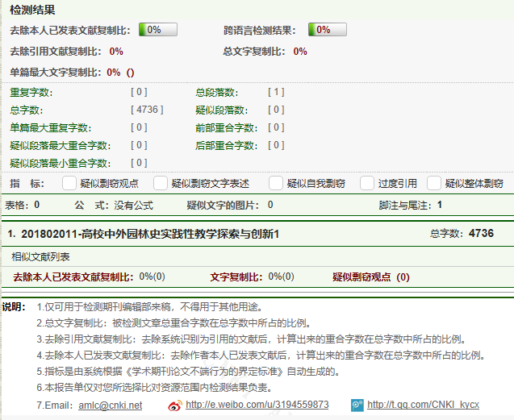514x420 pixels.
Task: Click the 总字数 value 4736 in statistics
Action: (x=147, y=110)
